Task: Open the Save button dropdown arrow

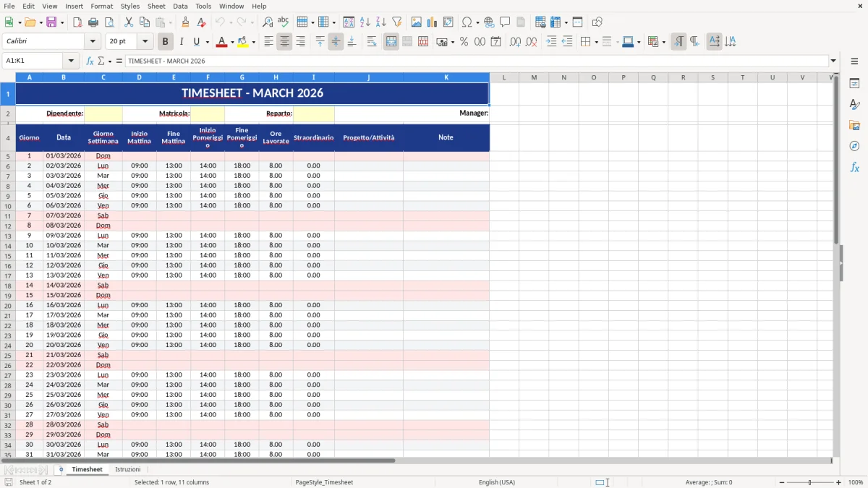Action: point(62,22)
